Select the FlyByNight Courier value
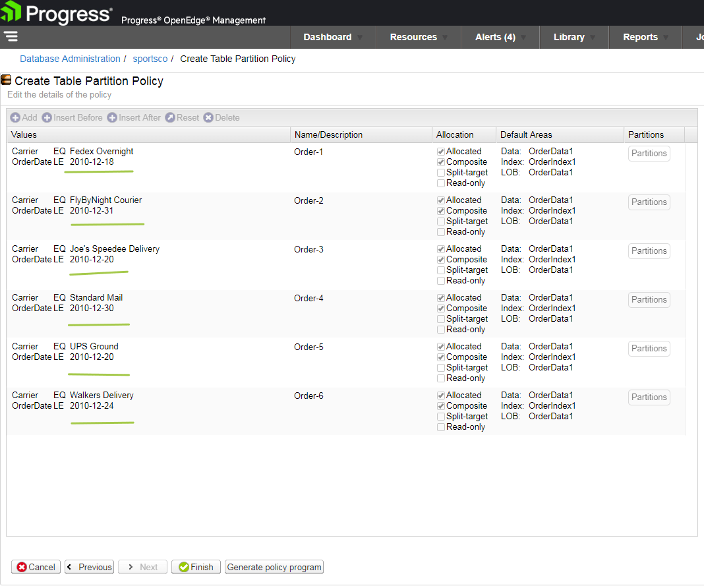704x588 pixels. (x=106, y=200)
